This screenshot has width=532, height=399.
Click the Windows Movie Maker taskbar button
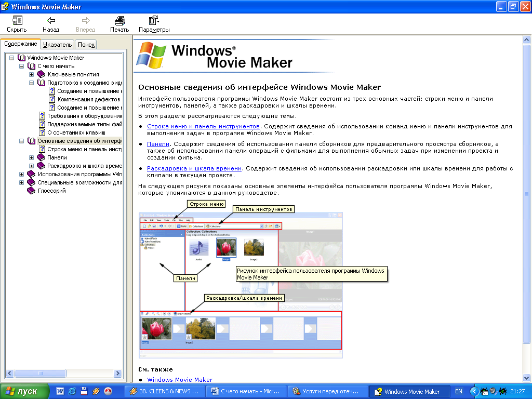(x=409, y=392)
